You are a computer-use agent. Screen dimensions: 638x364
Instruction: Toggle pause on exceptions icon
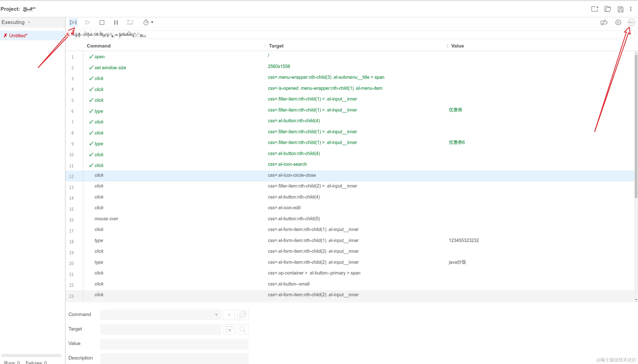pyautogui.click(x=618, y=22)
